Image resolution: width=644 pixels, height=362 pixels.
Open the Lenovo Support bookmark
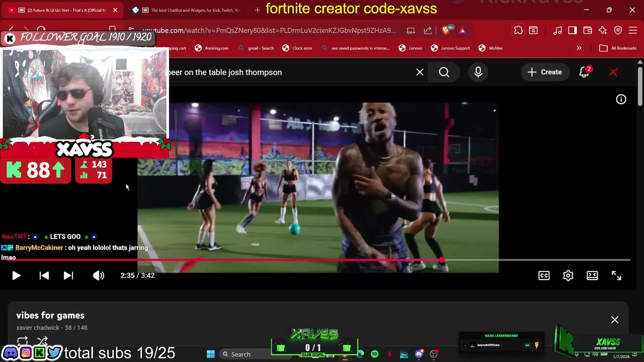click(x=450, y=48)
